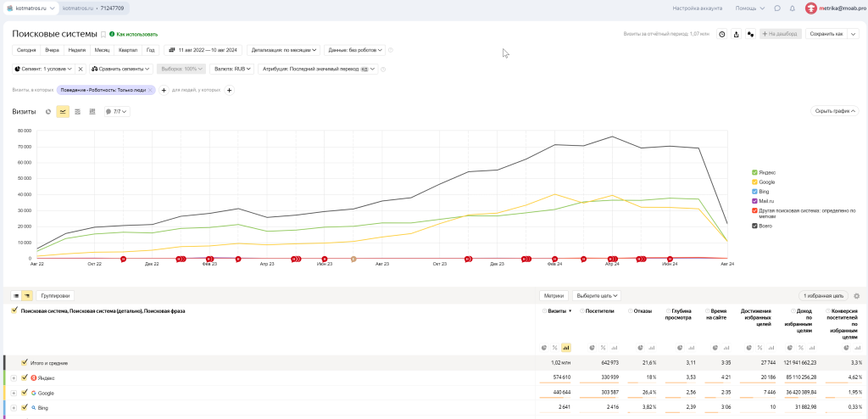868x419 pixels.
Task: Expand the Яндекс row
Action: (14, 378)
